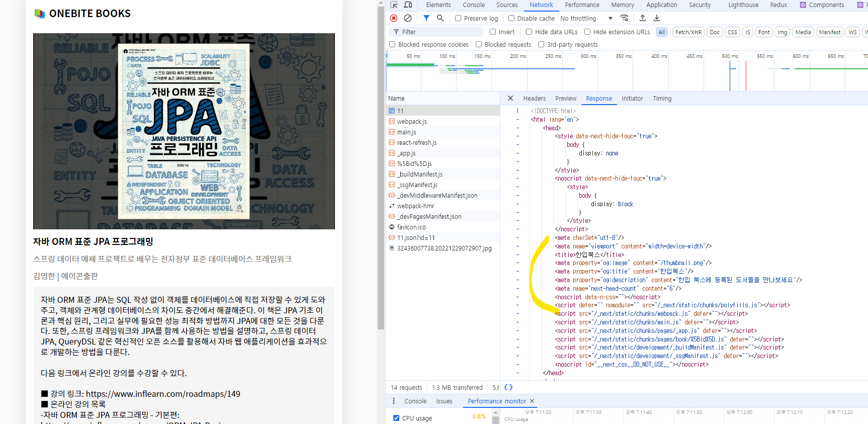This screenshot has height=424, width=868.
Task: Stop recording network log
Action: tap(394, 18)
